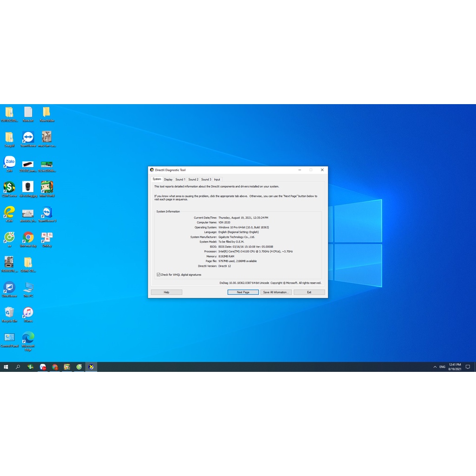Select the CSM Server desktop icon
Screen dimensions: 476x476
point(9,187)
